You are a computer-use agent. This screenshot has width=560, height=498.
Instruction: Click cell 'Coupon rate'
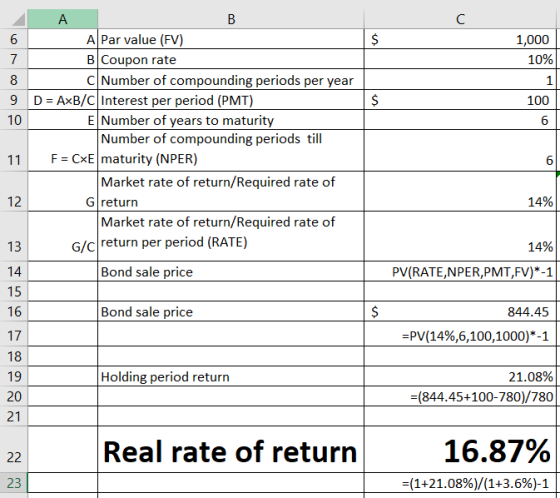click(231, 59)
